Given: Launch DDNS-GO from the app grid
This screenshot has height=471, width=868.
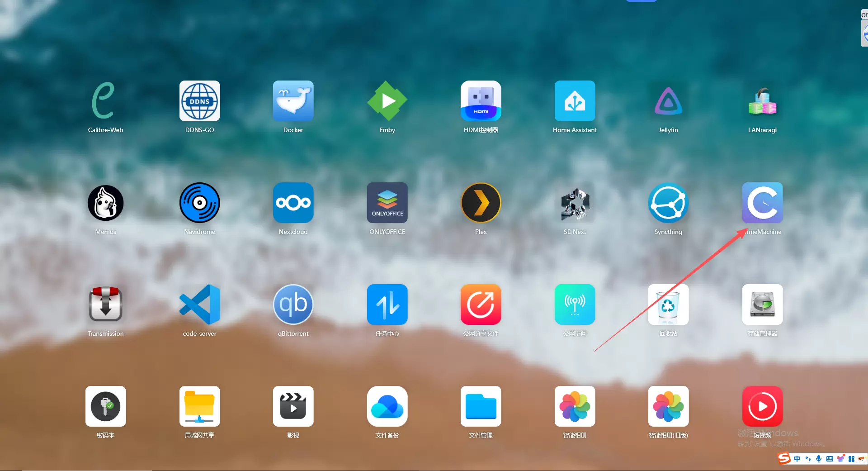Looking at the screenshot, I should coord(199,101).
